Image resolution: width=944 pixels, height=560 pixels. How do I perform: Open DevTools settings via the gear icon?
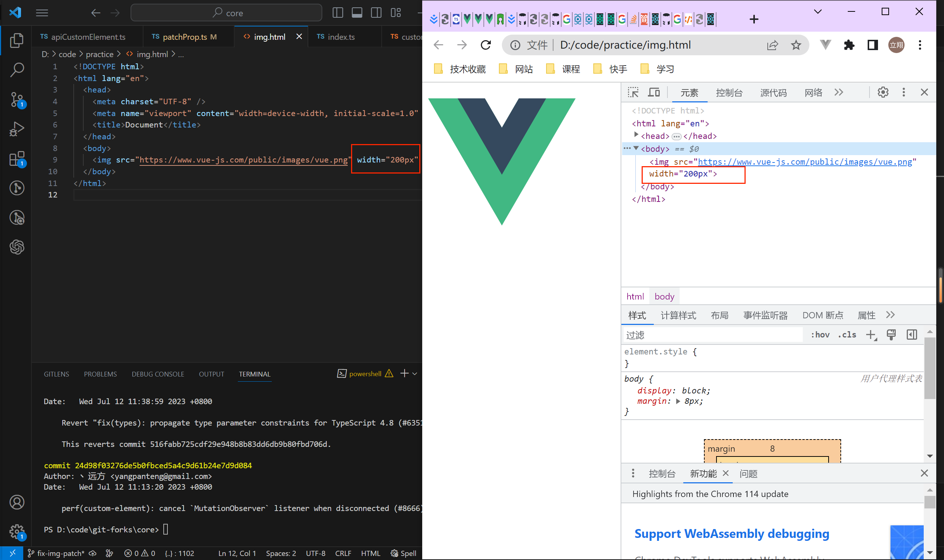click(x=883, y=92)
